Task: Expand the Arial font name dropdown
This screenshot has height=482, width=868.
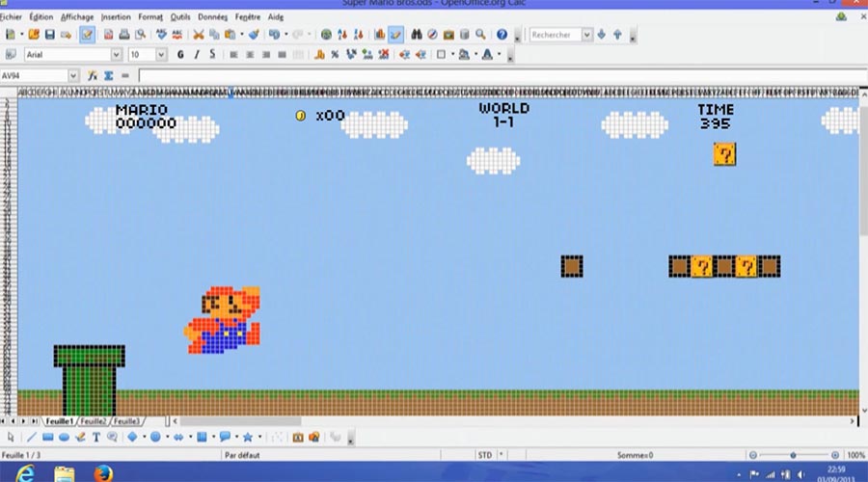Action: click(x=116, y=55)
